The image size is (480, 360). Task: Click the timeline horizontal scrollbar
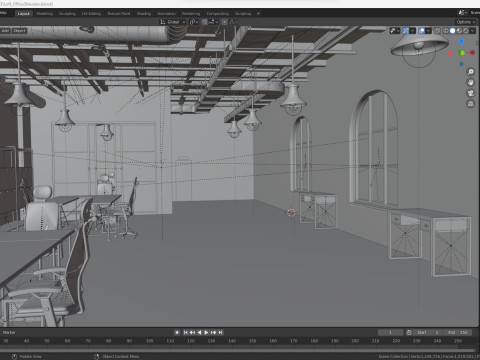237,350
